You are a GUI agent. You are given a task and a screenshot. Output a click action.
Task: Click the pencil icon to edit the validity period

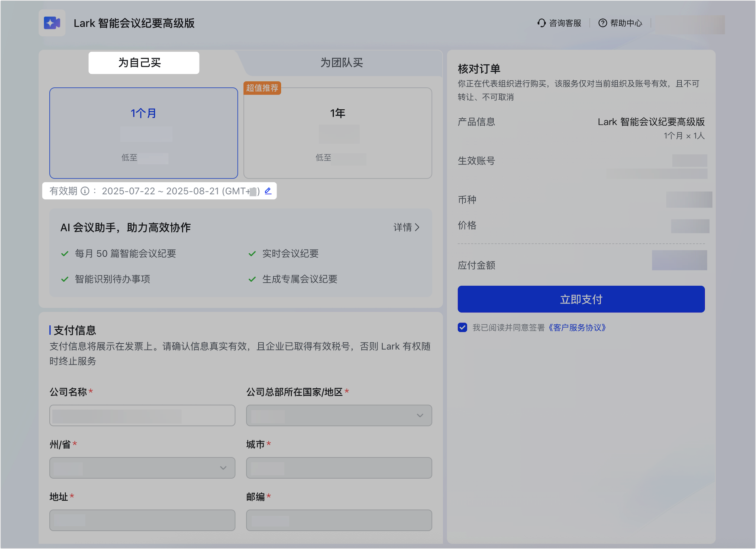[268, 191]
